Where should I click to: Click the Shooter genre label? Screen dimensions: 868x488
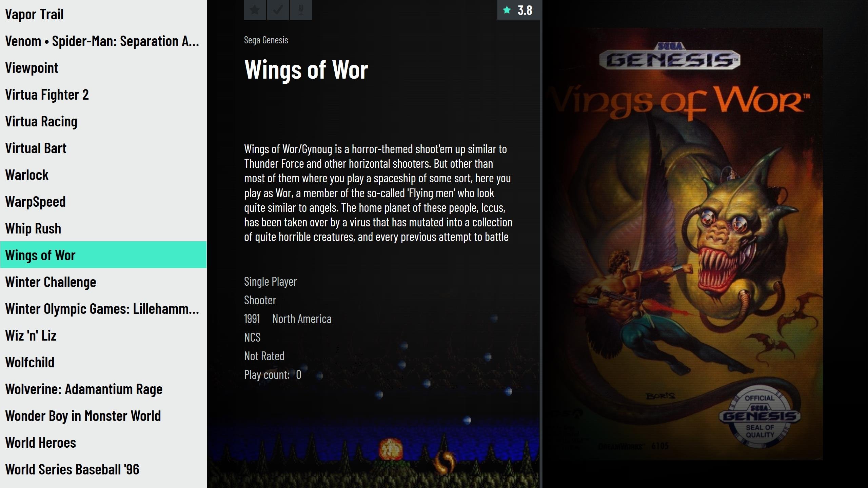[260, 300]
